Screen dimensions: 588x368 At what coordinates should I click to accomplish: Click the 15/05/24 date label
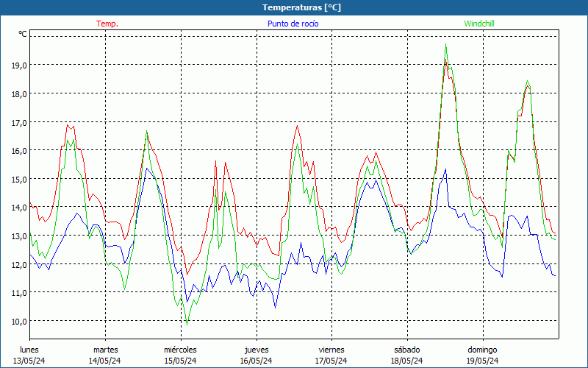[x=180, y=361]
